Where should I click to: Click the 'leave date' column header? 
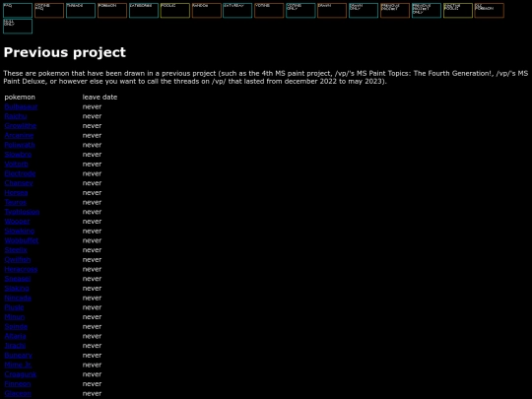(x=100, y=97)
